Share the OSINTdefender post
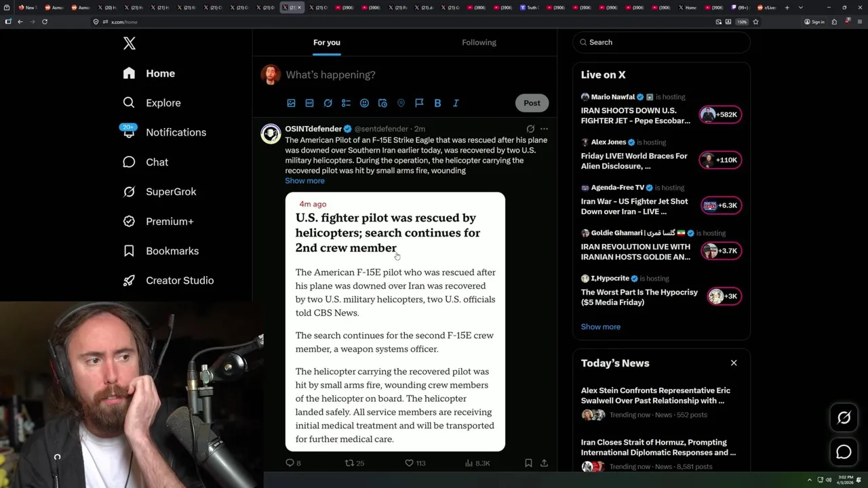The height and width of the screenshot is (488, 868). (x=544, y=463)
